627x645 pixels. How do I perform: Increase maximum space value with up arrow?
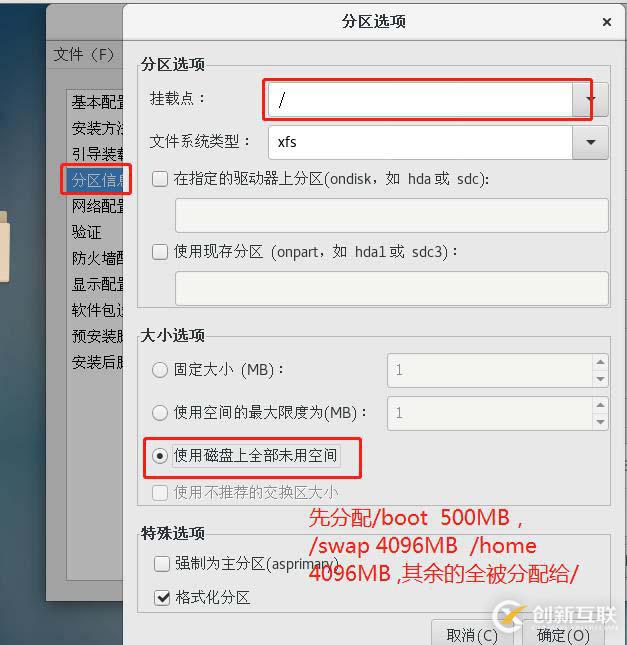pyautogui.click(x=600, y=405)
